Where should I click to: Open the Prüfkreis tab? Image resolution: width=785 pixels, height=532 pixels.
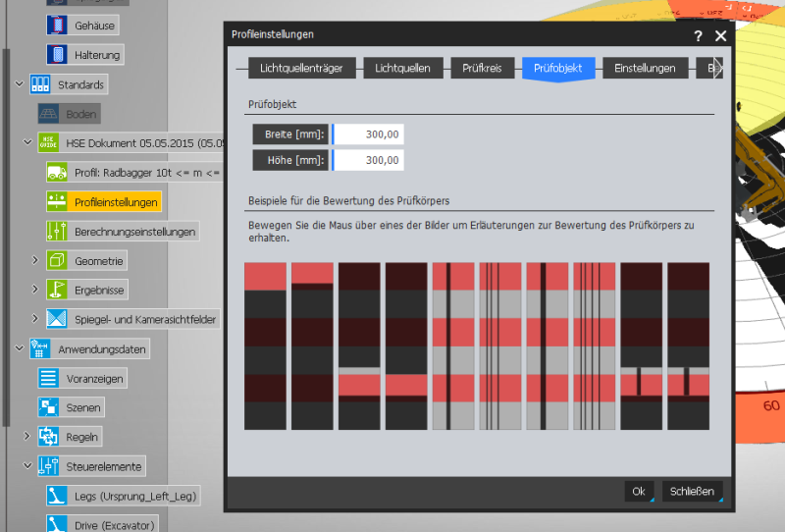click(484, 69)
